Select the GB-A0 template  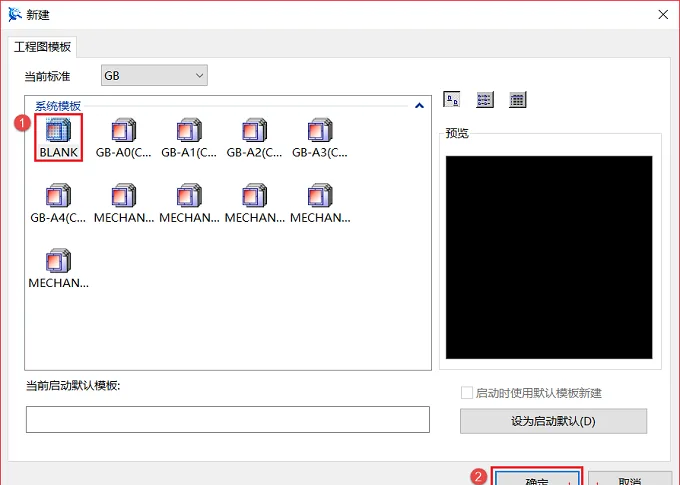[124, 138]
